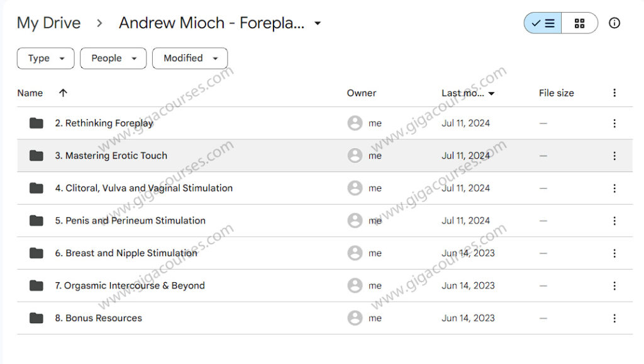
Task: Navigate to My Drive via the breadcrumb
Action: [48, 23]
